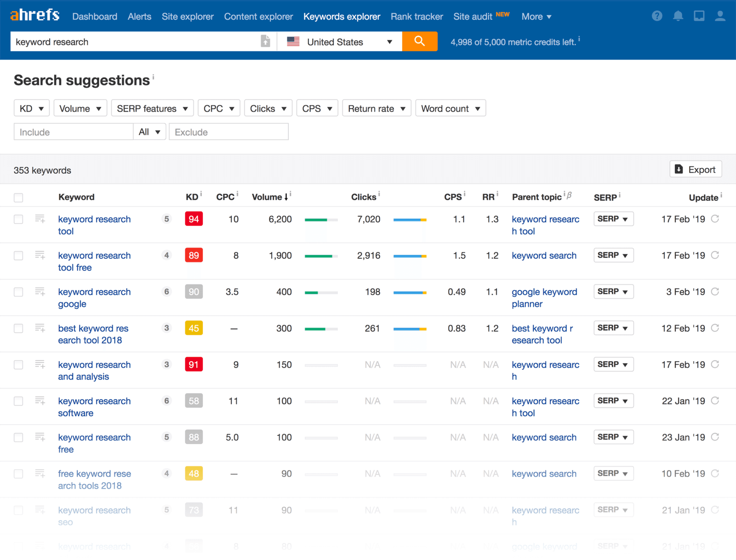Open the SERP features filter dropdown

coord(153,108)
